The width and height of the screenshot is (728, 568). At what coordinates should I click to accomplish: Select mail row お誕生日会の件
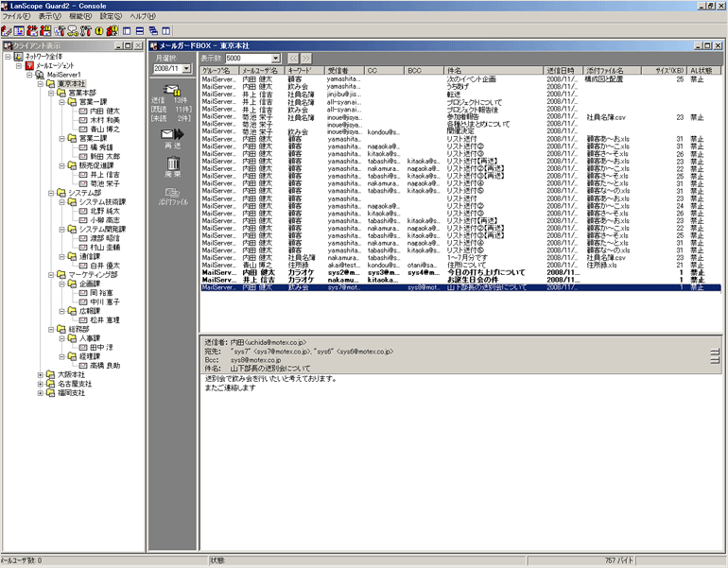pos(460,280)
